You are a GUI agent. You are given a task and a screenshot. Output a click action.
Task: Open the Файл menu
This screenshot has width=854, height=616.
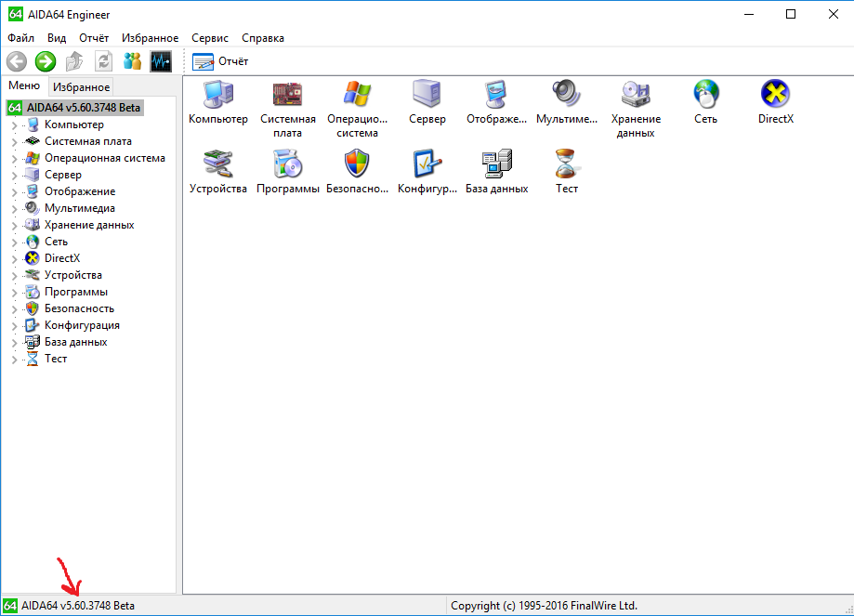(20, 38)
